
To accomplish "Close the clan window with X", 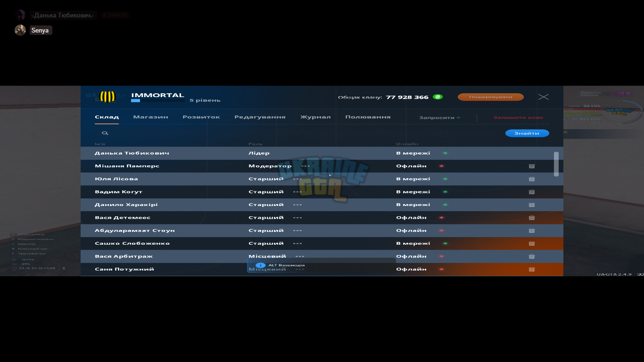I will [x=544, y=97].
